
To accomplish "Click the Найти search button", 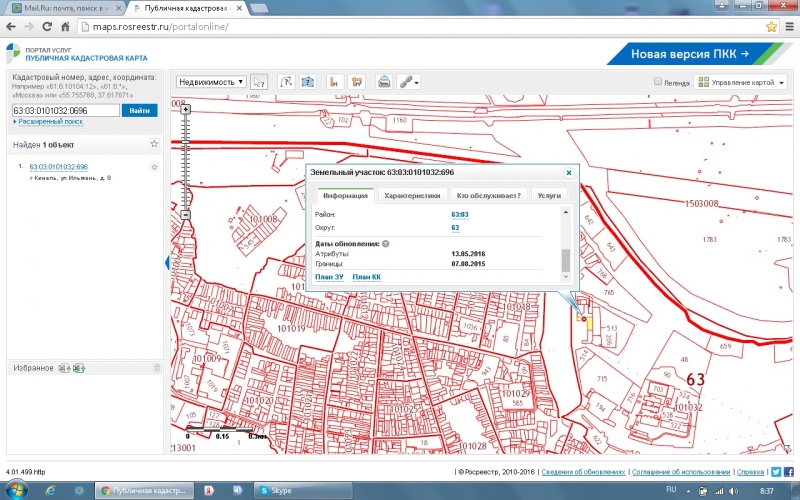I will 139,110.
